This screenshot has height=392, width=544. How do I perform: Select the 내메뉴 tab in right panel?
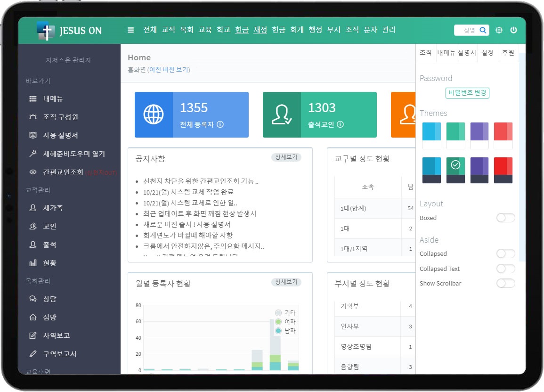tap(446, 53)
